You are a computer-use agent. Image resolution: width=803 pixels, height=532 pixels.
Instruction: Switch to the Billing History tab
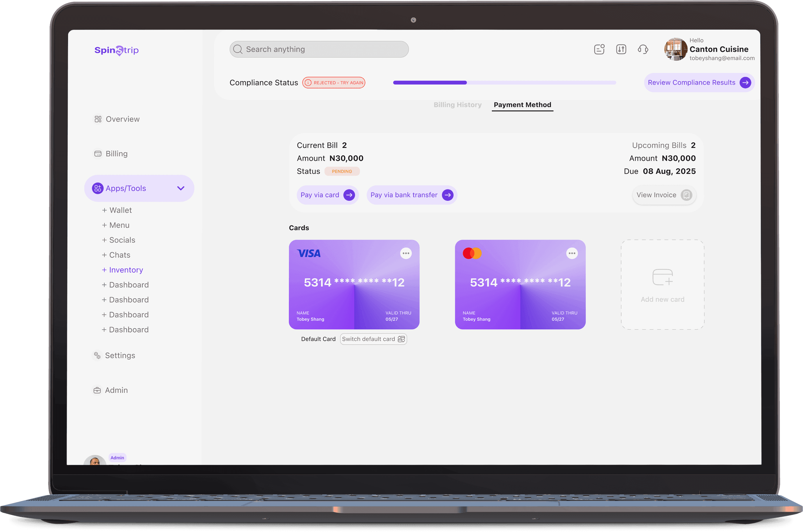457,105
